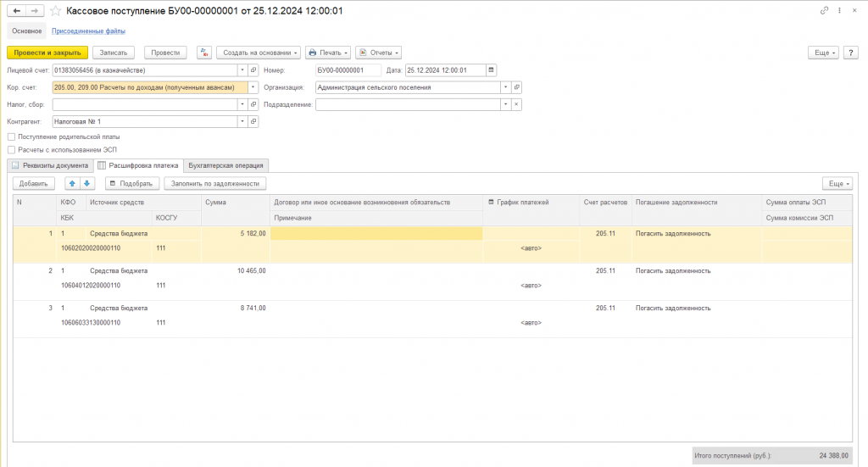
Task: Switch to the Основное section
Action: coord(26,31)
